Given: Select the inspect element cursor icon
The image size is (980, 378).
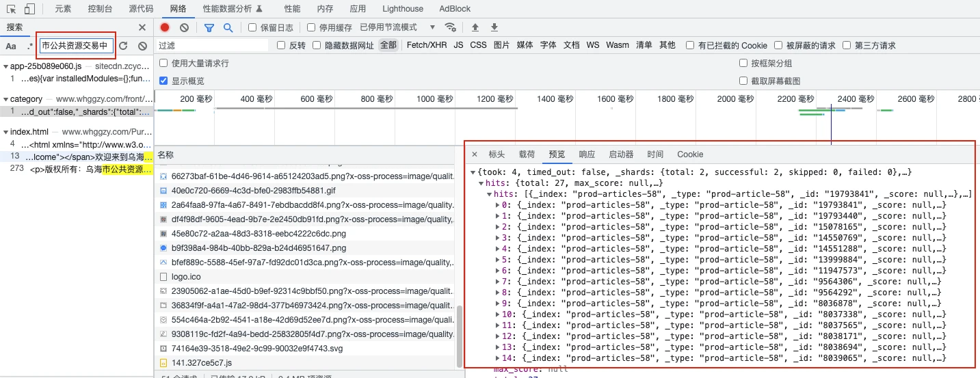Looking at the screenshot, I should 12,9.
